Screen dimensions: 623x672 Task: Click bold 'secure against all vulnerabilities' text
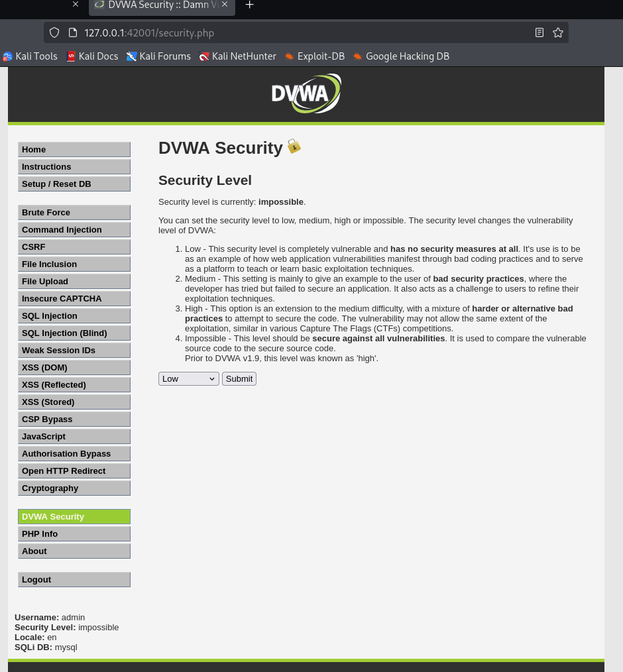pyautogui.click(x=378, y=339)
